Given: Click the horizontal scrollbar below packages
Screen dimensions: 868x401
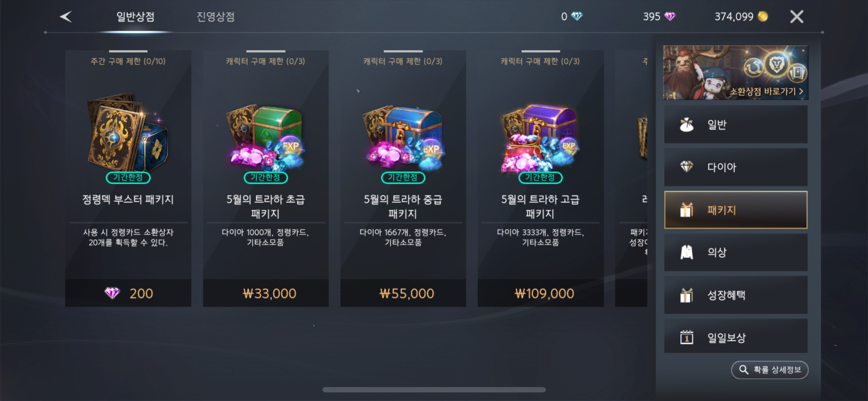Looking at the screenshot, I should 434,390.
